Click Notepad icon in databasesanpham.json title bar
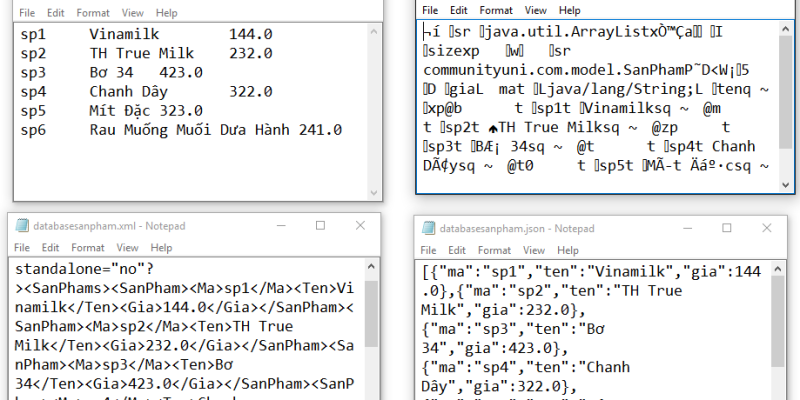The height and width of the screenshot is (400, 800). click(427, 230)
